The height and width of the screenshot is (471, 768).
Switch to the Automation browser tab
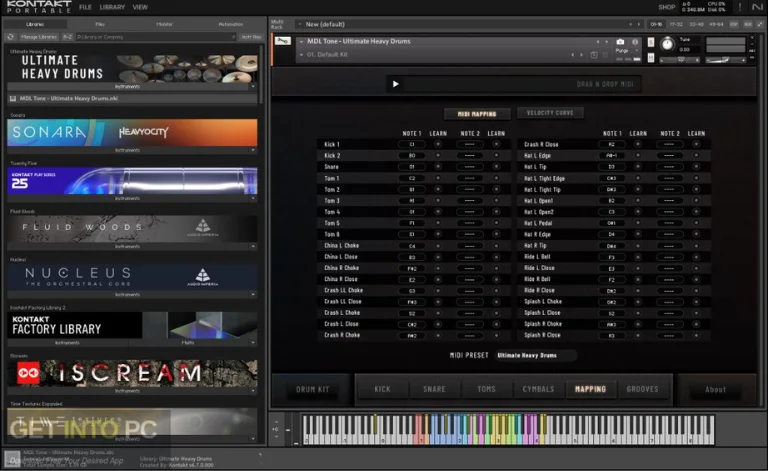[231, 24]
